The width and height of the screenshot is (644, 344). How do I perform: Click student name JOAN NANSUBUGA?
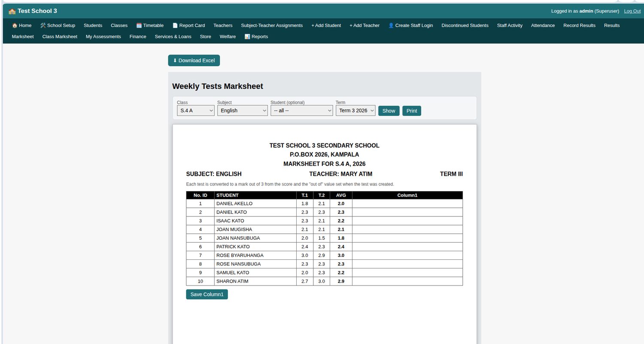point(238,238)
